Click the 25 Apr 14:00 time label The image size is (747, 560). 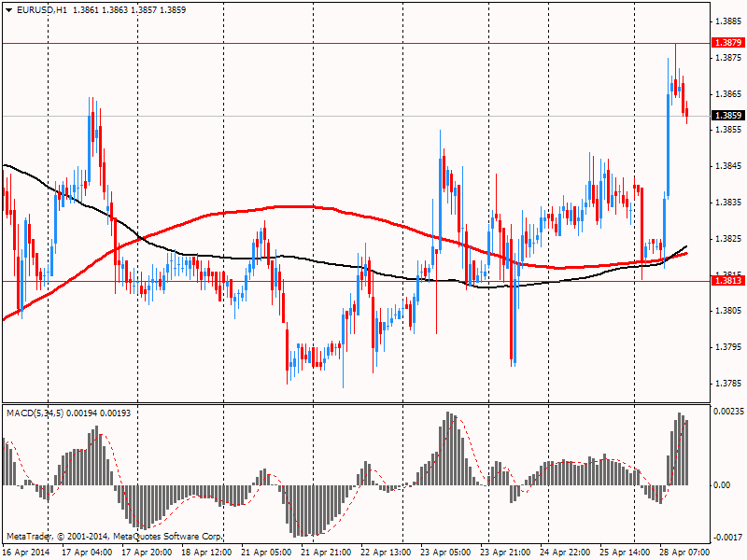click(x=625, y=552)
